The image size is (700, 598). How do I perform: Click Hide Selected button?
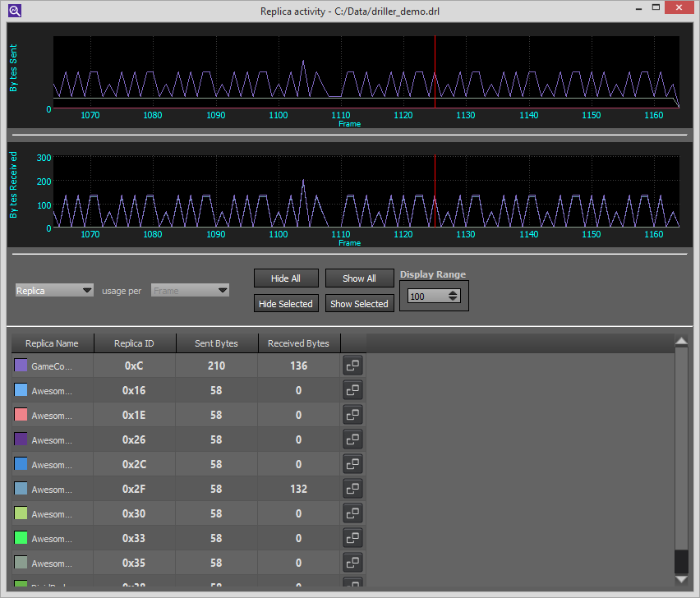pyautogui.click(x=285, y=304)
